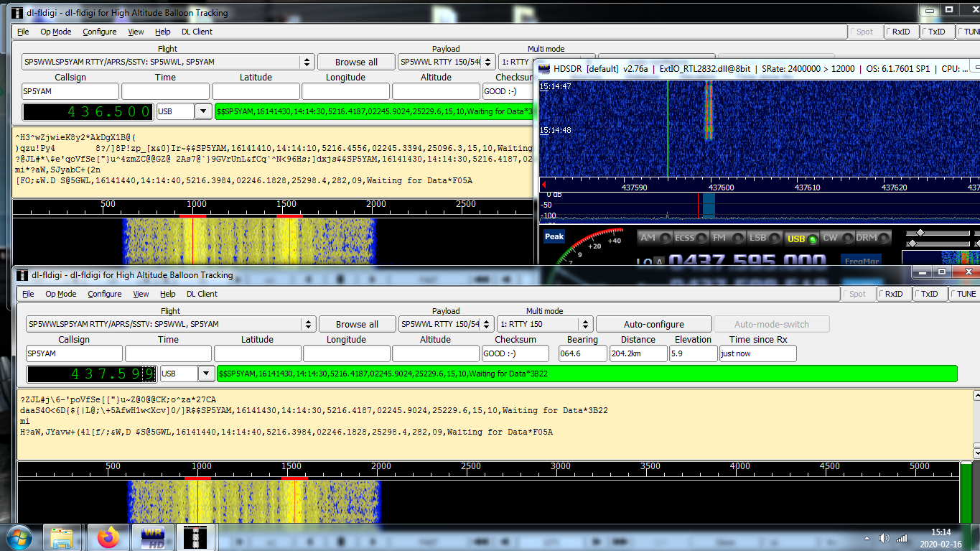Open Windows Explorer from the taskbar

point(62,537)
